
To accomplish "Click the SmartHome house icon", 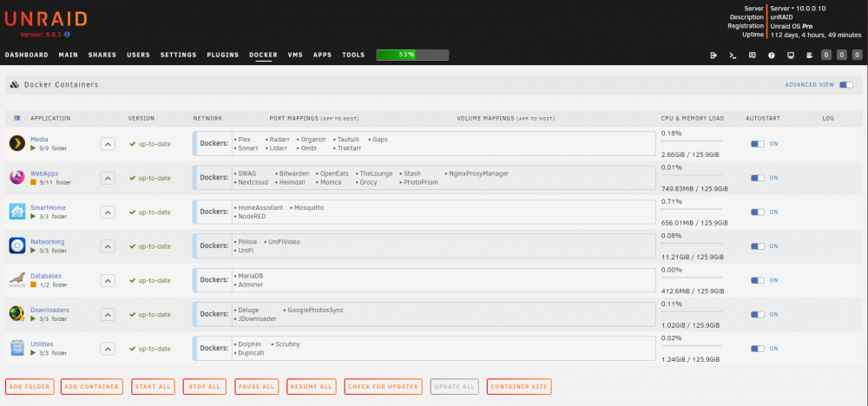I will (17, 212).
